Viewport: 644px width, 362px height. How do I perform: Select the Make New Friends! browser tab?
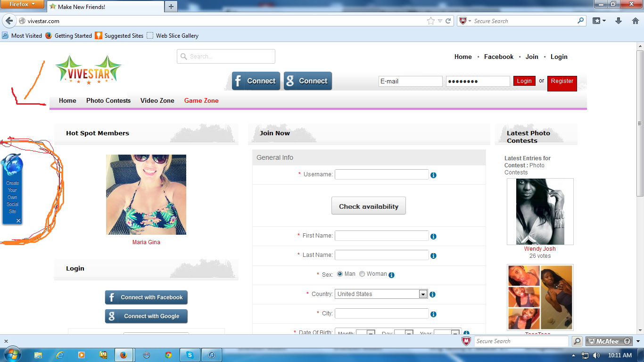pos(105,7)
